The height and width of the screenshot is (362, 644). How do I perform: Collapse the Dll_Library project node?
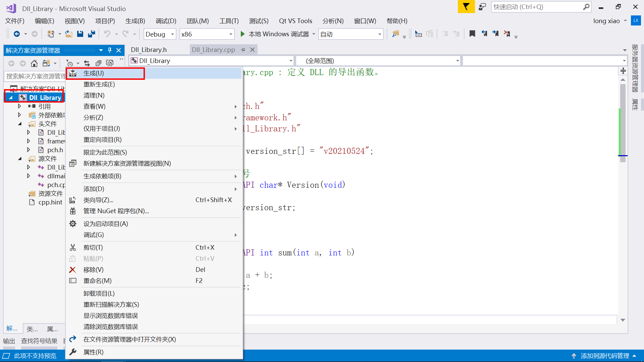coord(11,98)
